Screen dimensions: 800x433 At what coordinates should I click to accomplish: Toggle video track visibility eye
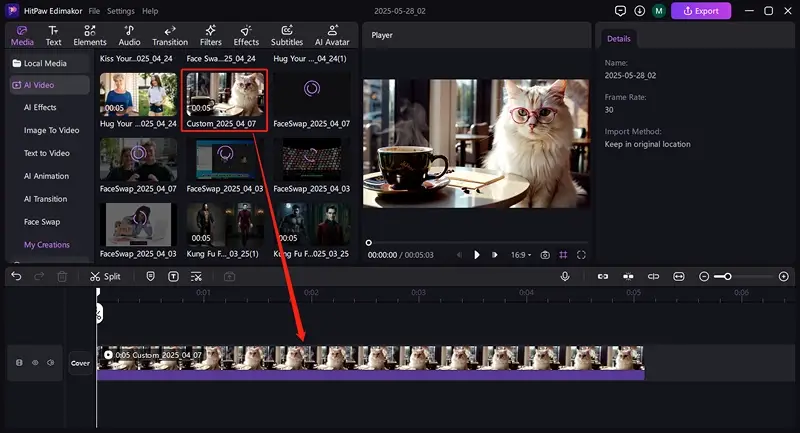pyautogui.click(x=35, y=363)
